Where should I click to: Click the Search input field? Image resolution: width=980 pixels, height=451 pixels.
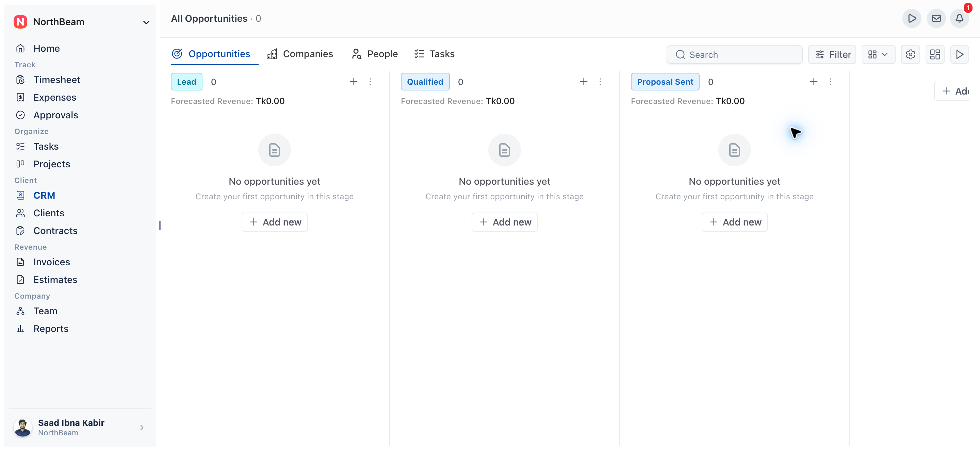tap(734, 54)
